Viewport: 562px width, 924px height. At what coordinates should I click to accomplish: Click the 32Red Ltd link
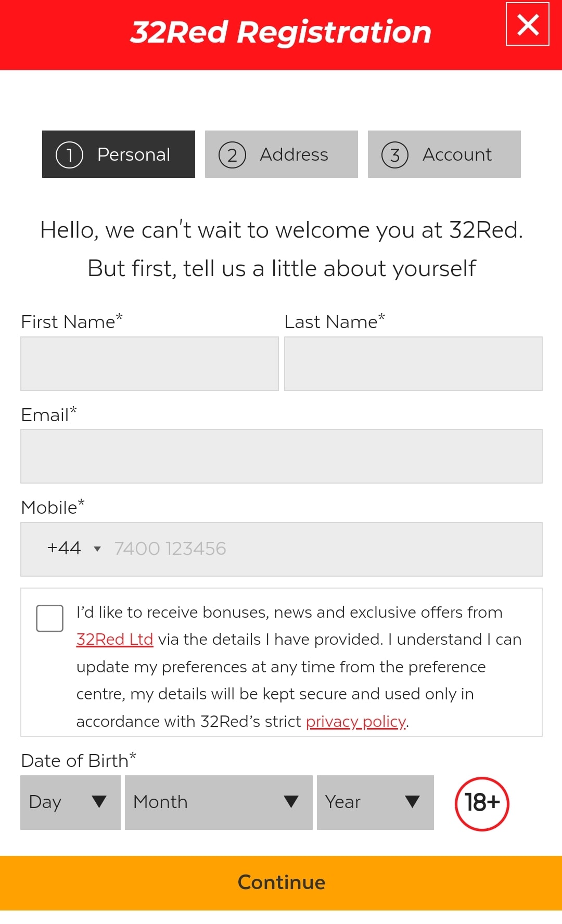pos(114,639)
